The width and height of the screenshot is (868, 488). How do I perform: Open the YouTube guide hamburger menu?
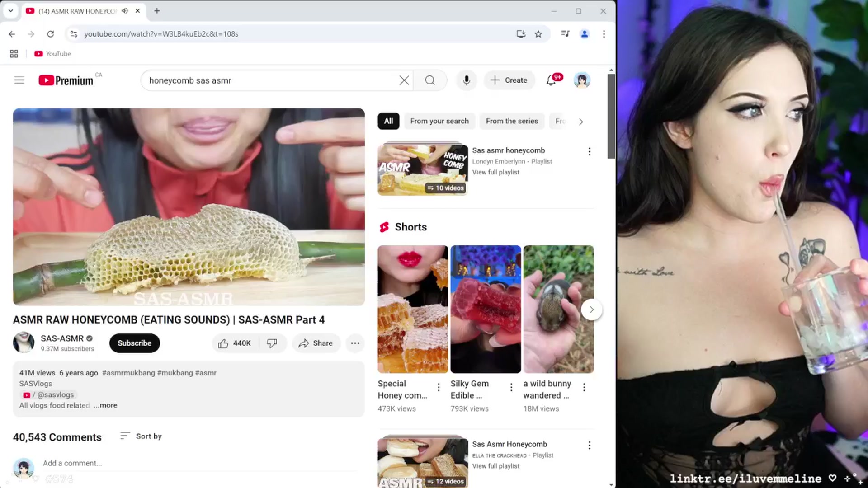coord(19,80)
